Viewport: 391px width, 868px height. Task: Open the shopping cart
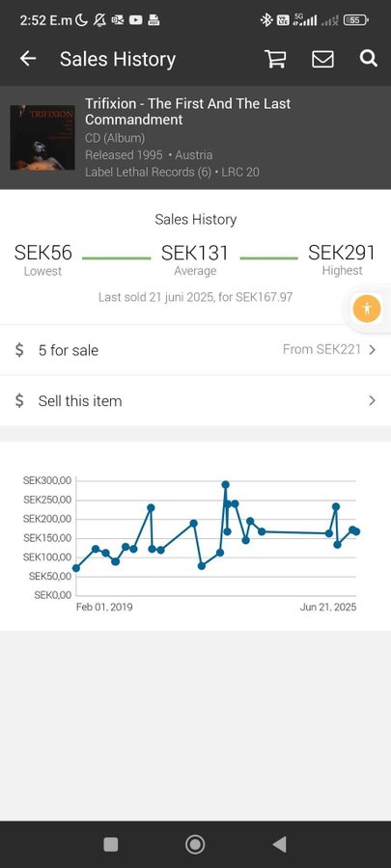pyautogui.click(x=275, y=59)
